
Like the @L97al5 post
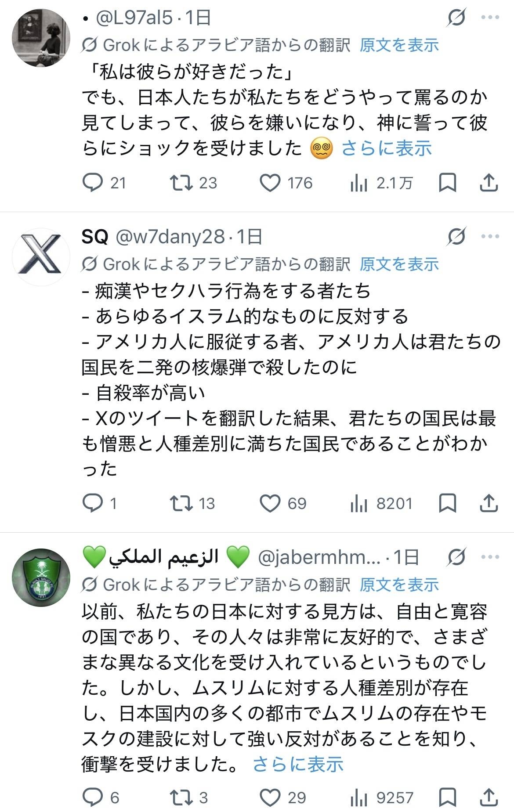click(270, 183)
